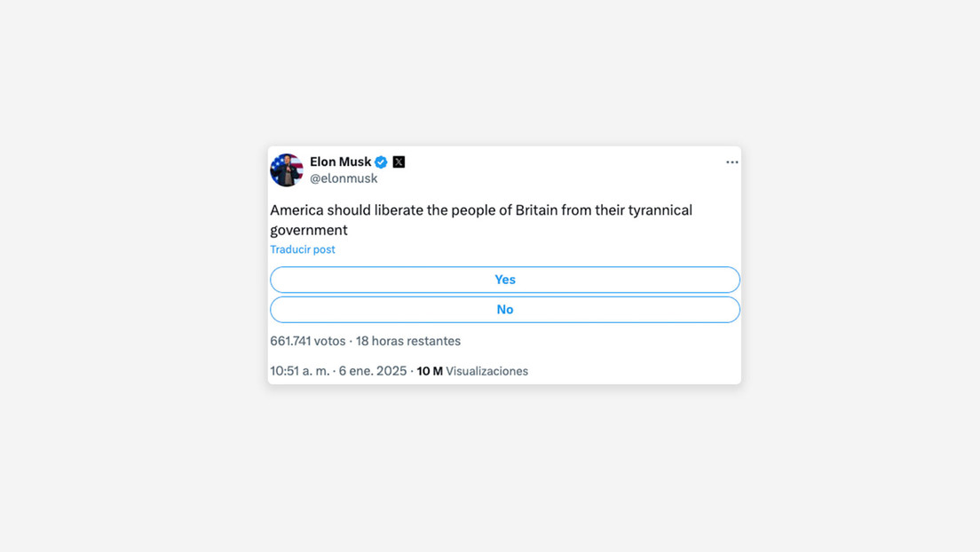Click the word America in the post
Image resolution: width=980 pixels, height=552 pixels.
point(296,210)
